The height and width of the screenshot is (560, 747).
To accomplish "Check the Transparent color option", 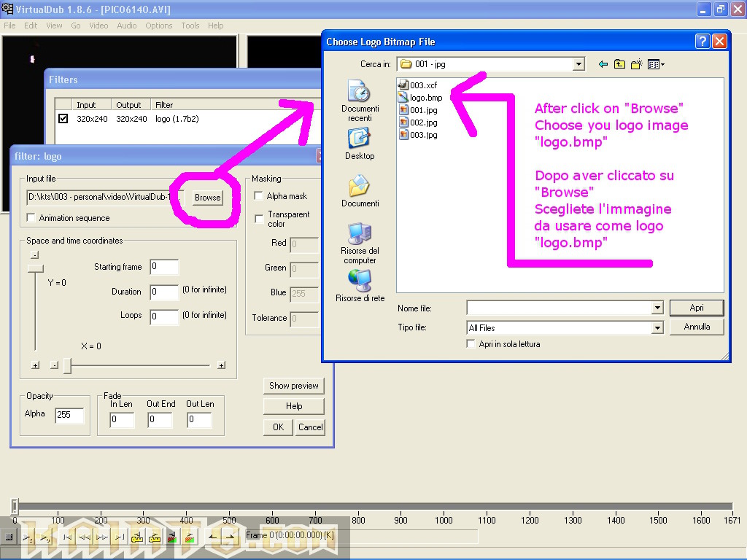I will click(259, 219).
